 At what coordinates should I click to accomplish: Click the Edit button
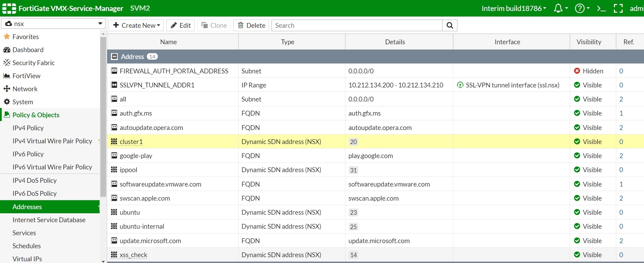181,25
